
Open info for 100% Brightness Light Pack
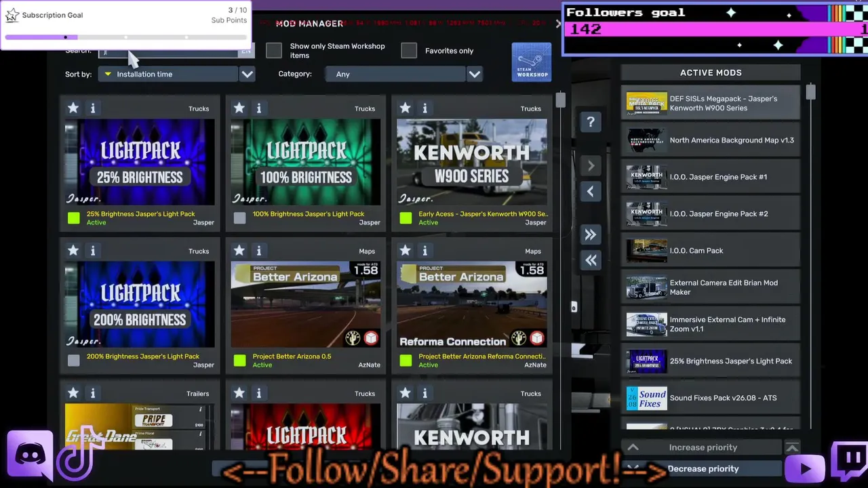[259, 108]
